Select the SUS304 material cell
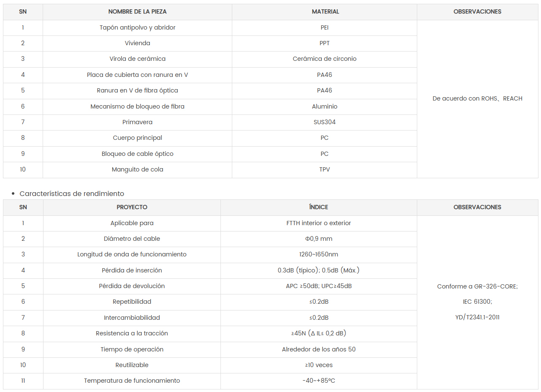Viewport: 541px width, 392px height. click(324, 122)
